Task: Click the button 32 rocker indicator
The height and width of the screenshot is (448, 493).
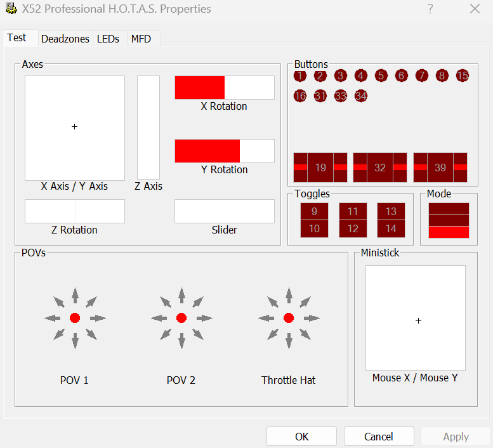Action: click(380, 168)
